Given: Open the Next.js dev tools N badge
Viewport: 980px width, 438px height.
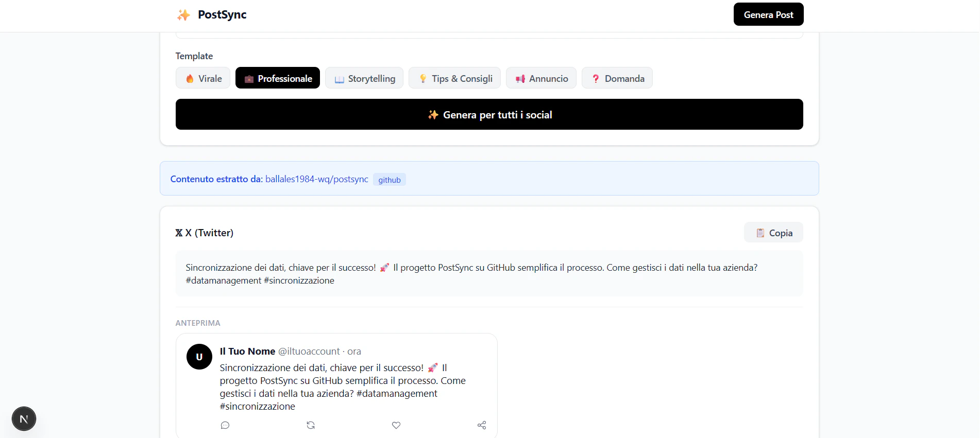Looking at the screenshot, I should (24, 419).
